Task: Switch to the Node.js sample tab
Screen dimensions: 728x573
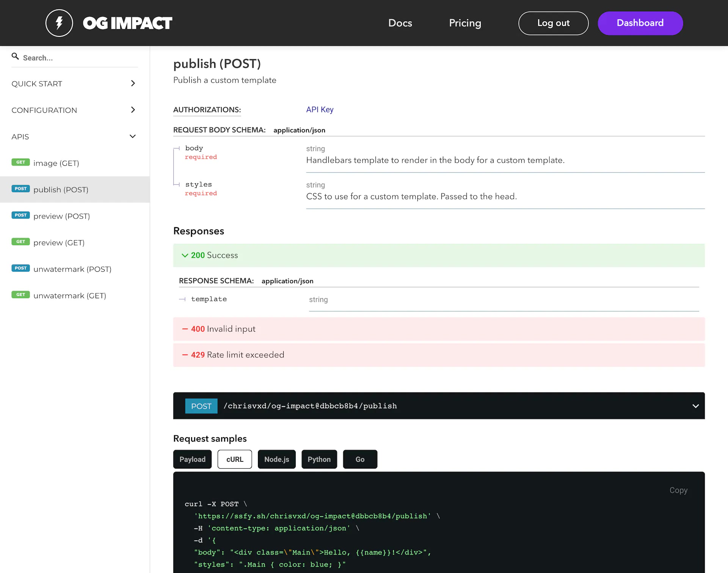Action: tap(276, 460)
